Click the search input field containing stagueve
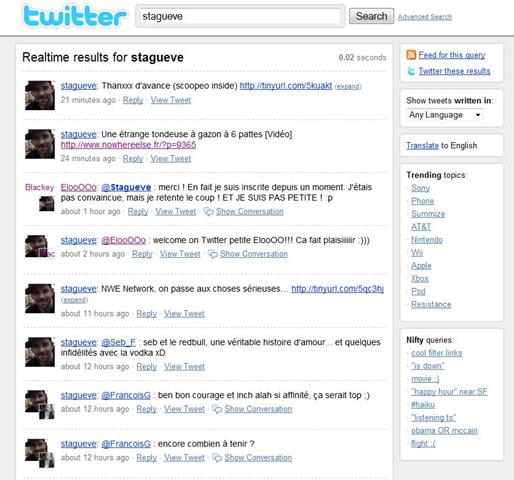 point(240,16)
